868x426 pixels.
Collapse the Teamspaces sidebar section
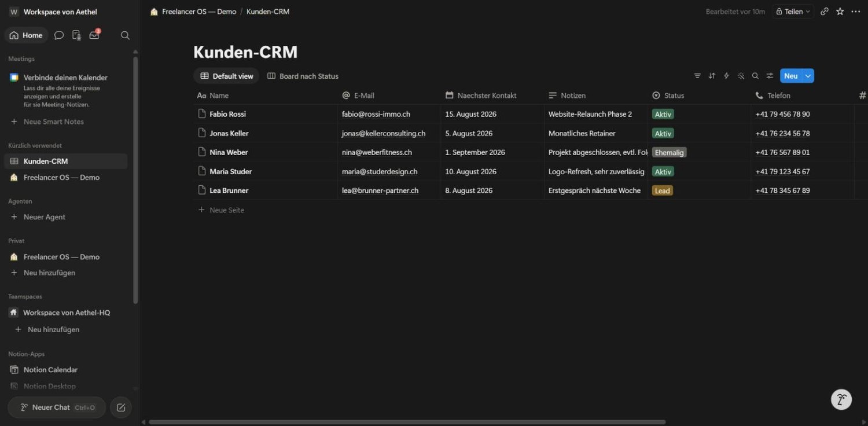click(x=25, y=296)
